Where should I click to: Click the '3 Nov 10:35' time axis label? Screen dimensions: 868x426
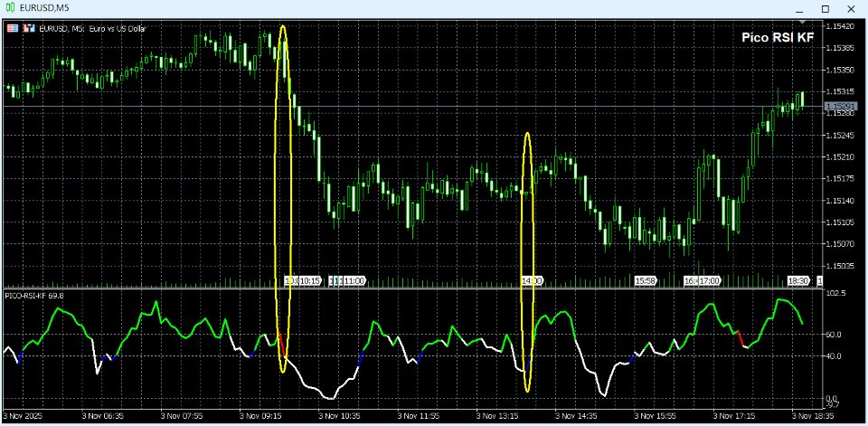click(x=341, y=415)
